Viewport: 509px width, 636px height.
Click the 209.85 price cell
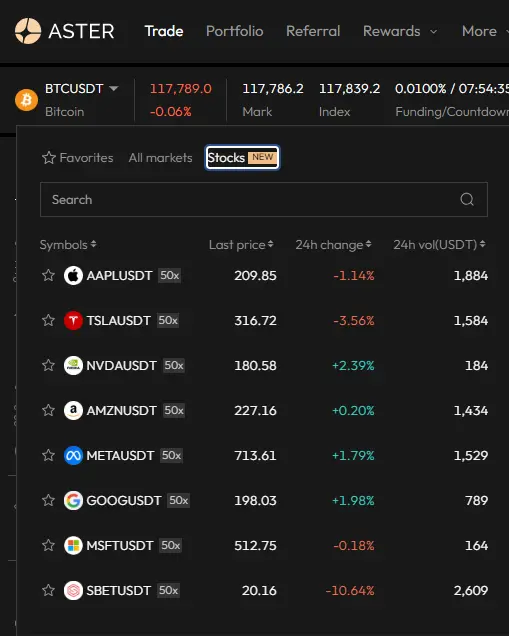[x=255, y=275]
